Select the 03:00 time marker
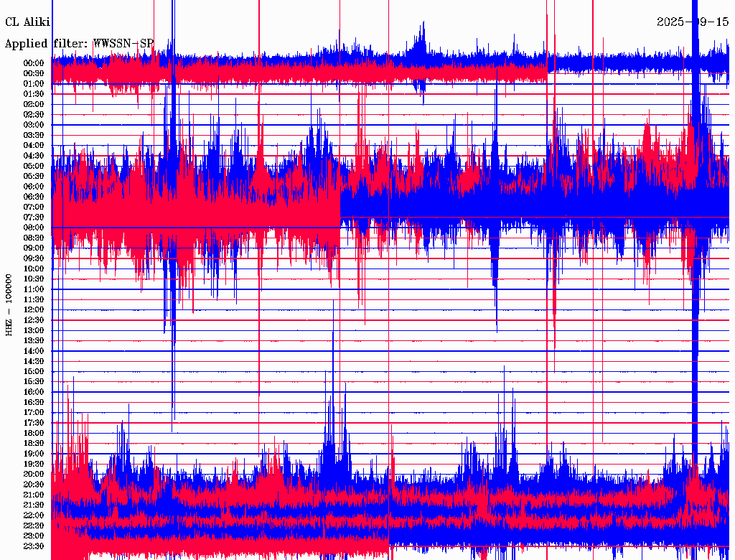735x560 pixels. pos(34,125)
